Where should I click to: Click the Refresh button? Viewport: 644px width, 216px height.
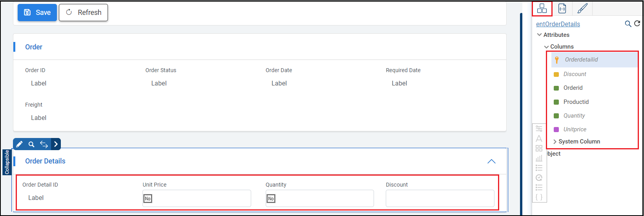pyautogui.click(x=83, y=13)
